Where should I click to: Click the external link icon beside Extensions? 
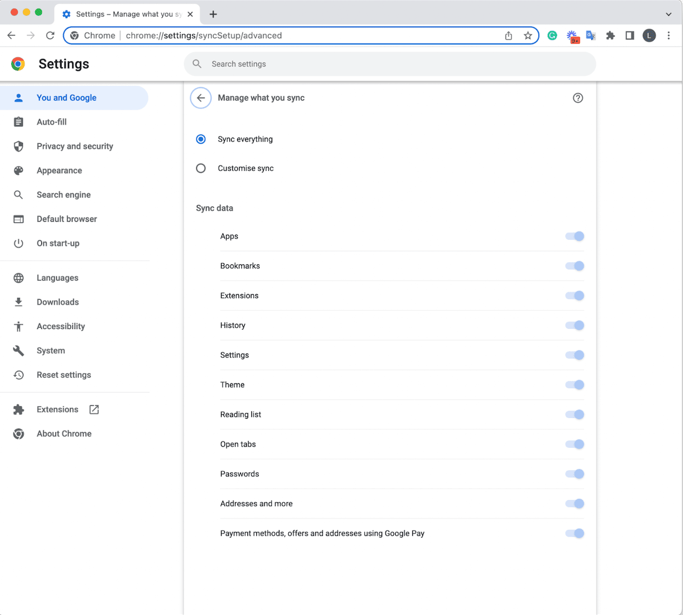94,409
